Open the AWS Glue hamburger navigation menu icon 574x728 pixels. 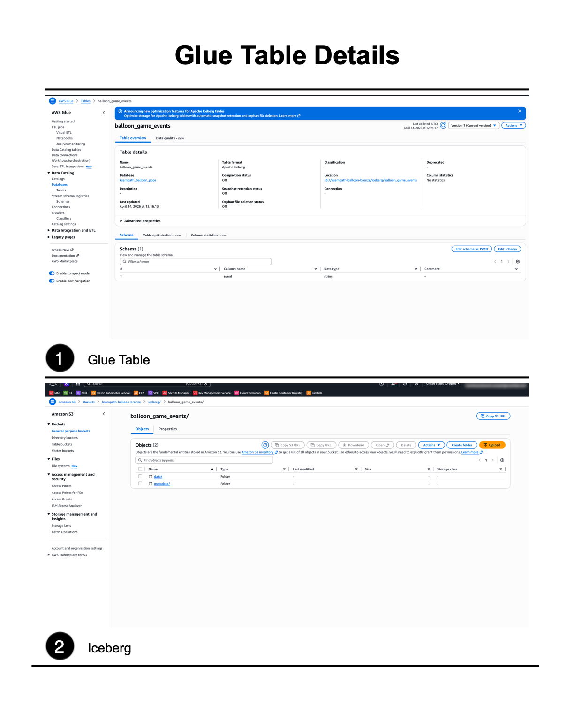tap(53, 101)
